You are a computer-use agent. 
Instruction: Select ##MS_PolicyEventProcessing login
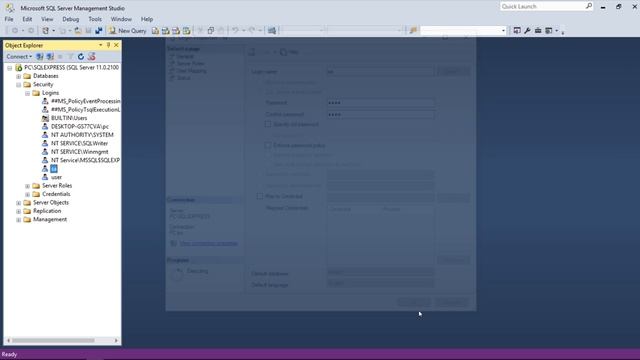tap(85, 101)
